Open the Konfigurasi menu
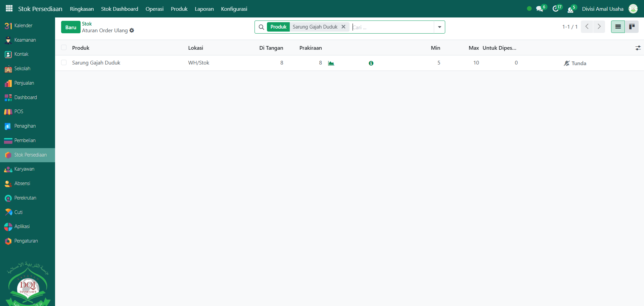644x306 pixels. (234, 9)
